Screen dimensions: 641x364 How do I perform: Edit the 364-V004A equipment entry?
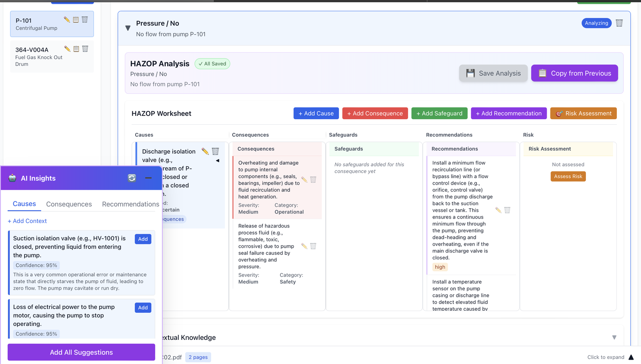[67, 49]
